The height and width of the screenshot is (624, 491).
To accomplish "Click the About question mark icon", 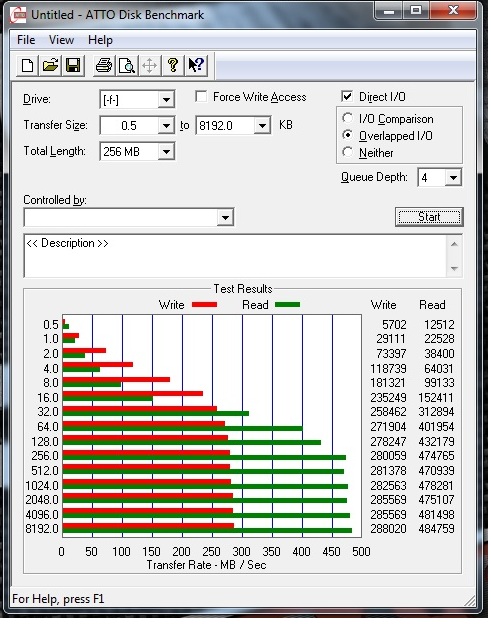I will tap(173, 65).
